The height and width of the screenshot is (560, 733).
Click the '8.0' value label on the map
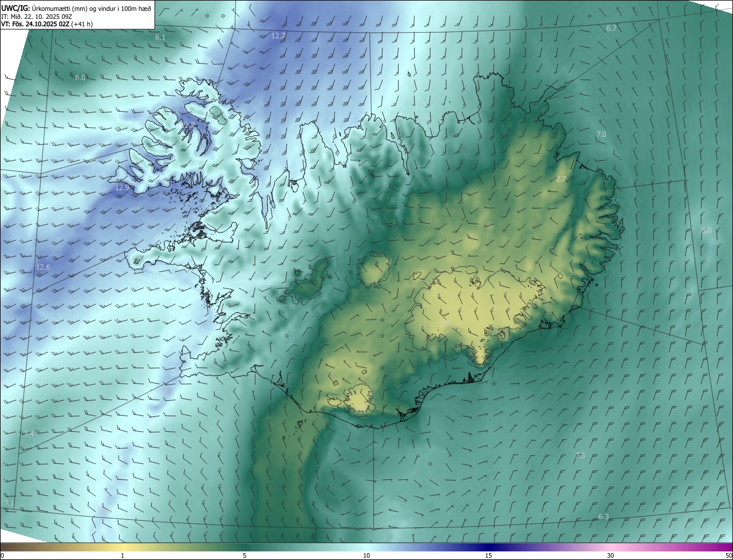(x=707, y=230)
